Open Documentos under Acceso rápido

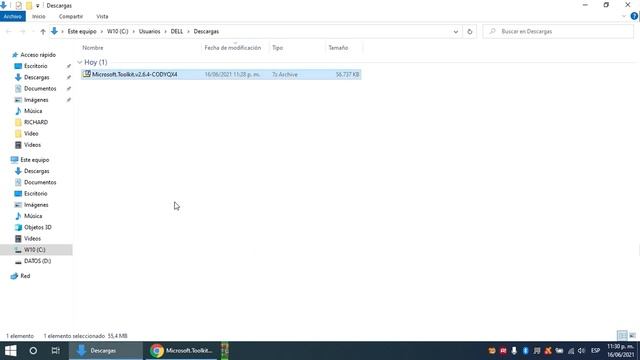coord(40,88)
